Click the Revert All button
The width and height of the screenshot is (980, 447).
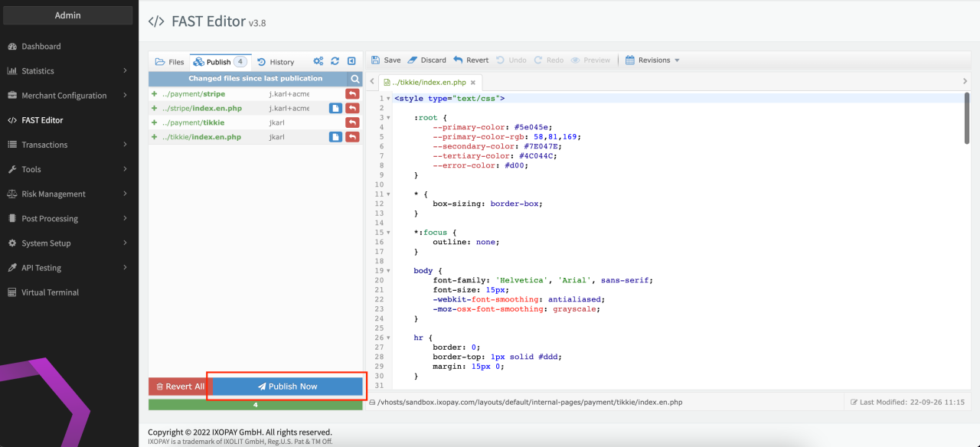point(179,387)
